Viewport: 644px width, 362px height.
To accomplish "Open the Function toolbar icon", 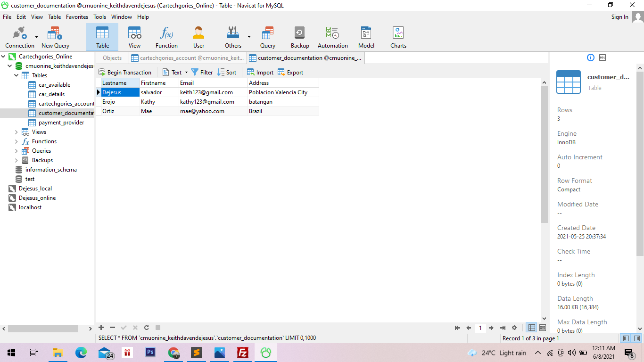I will (166, 37).
